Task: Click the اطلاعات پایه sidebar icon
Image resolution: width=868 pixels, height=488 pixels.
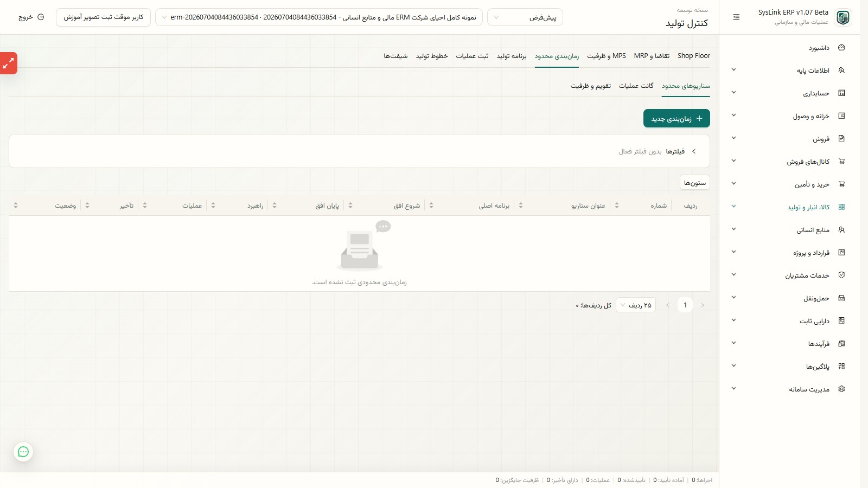Action: click(841, 70)
